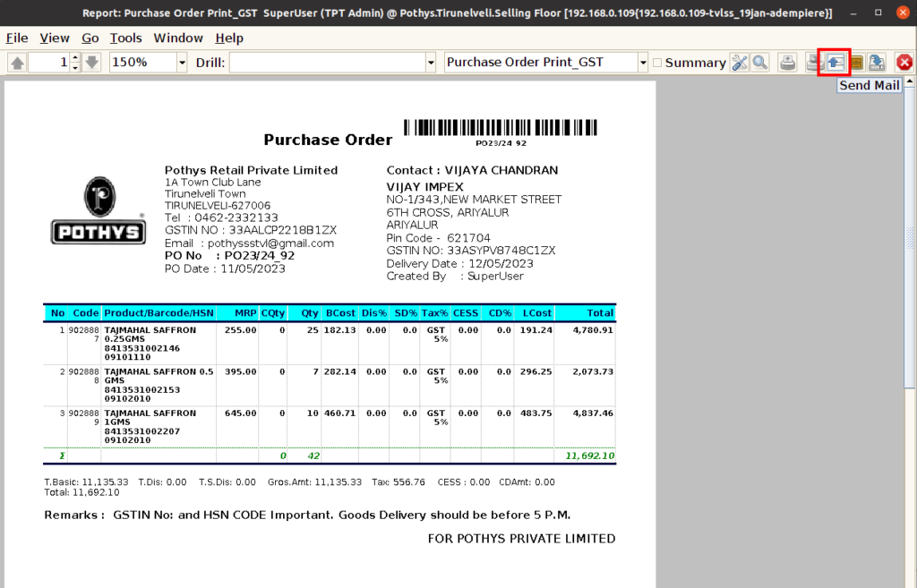
Task: Click the green sum quantity 42
Action: pos(313,456)
